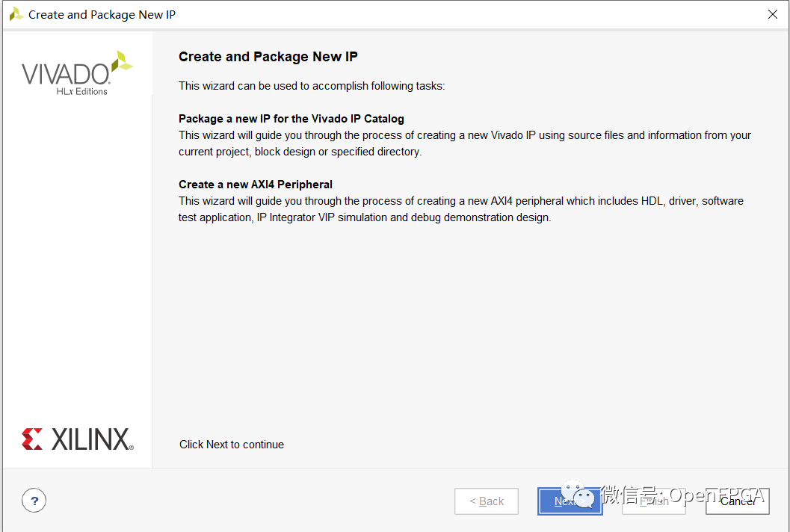Click the Finish button
Viewport: 790px width, 532px height.
pos(654,501)
